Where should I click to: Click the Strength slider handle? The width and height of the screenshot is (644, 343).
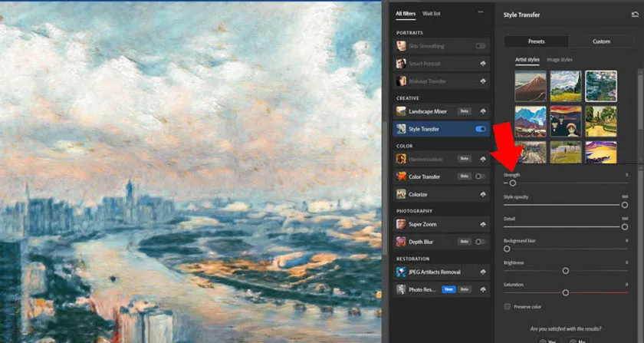(513, 183)
